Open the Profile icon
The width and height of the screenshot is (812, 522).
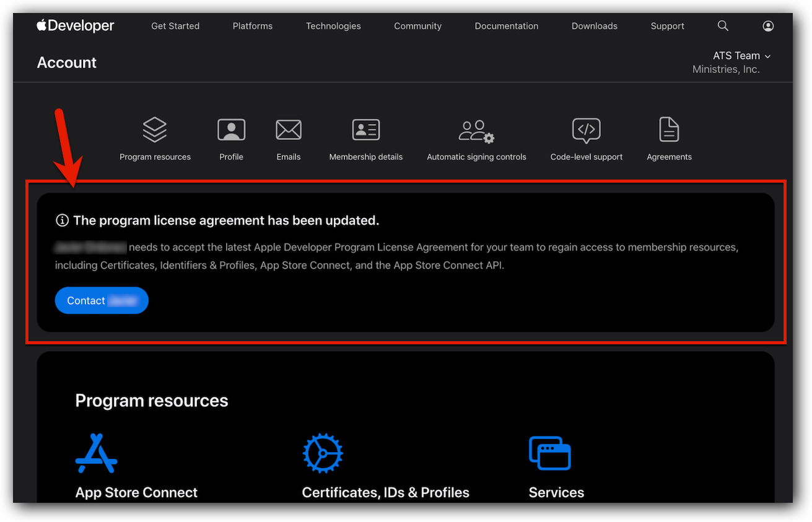coord(231,130)
